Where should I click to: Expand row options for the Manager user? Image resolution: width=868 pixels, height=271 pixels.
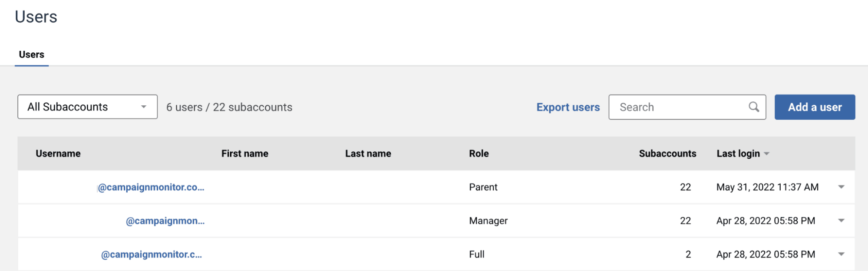pos(841,221)
